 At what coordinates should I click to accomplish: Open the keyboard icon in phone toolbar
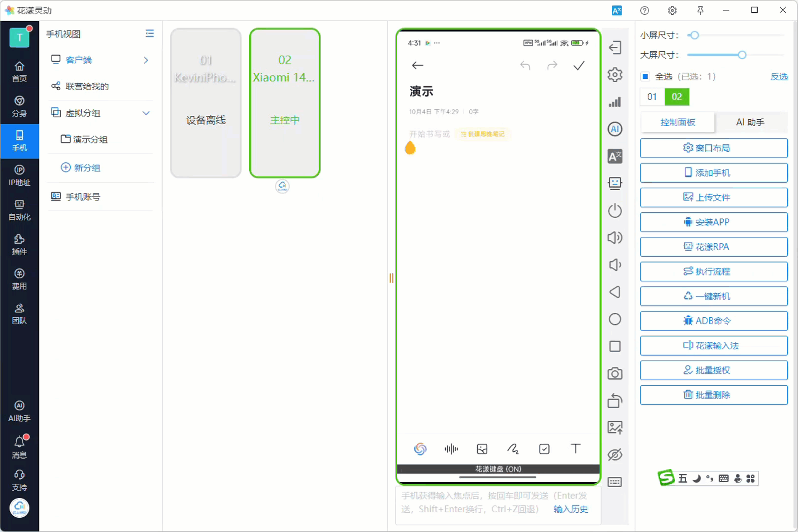click(x=615, y=482)
